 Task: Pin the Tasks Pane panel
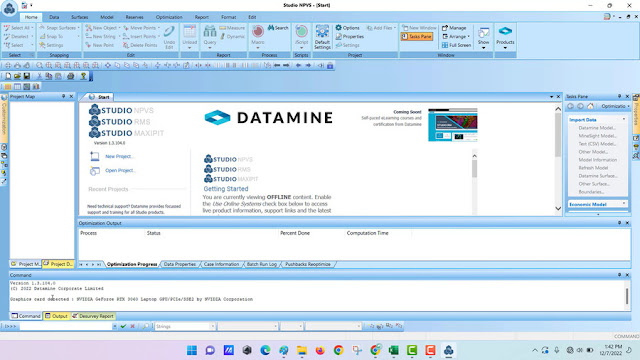pyautogui.click(x=619, y=96)
